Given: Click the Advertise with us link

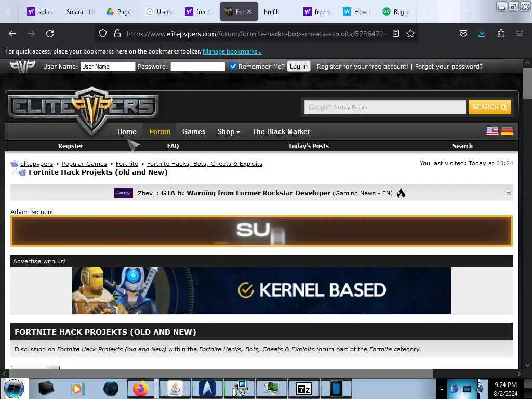Looking at the screenshot, I should 39,261.
